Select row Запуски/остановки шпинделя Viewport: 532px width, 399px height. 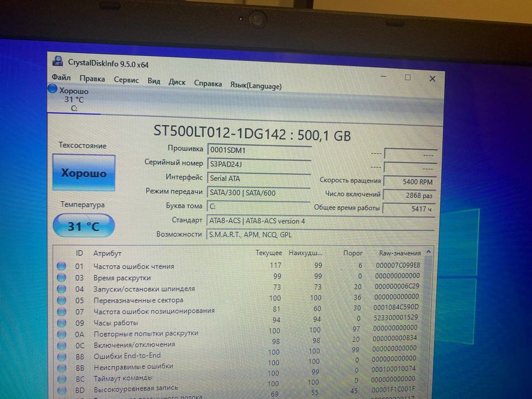tap(239, 288)
